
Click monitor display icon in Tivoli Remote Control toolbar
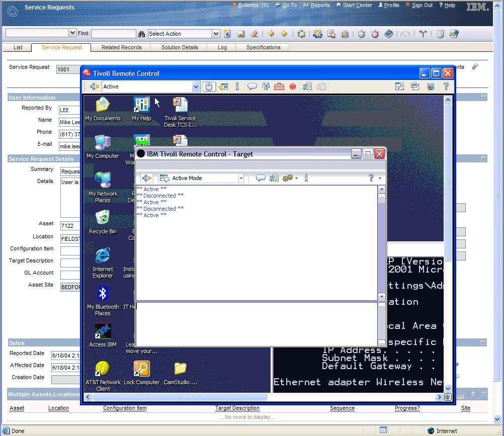pos(431,86)
